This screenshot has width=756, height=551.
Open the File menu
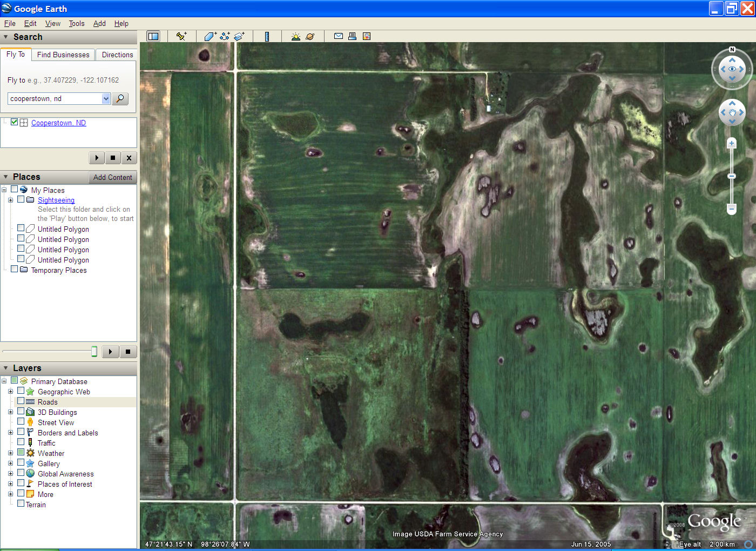10,23
